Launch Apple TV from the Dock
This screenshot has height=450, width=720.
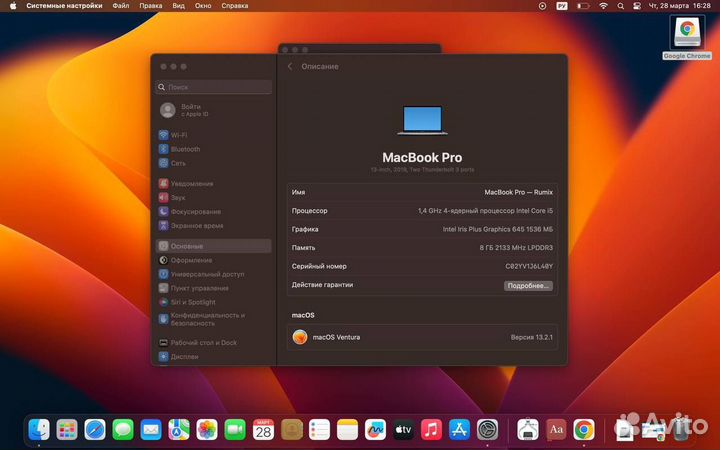coord(404,430)
